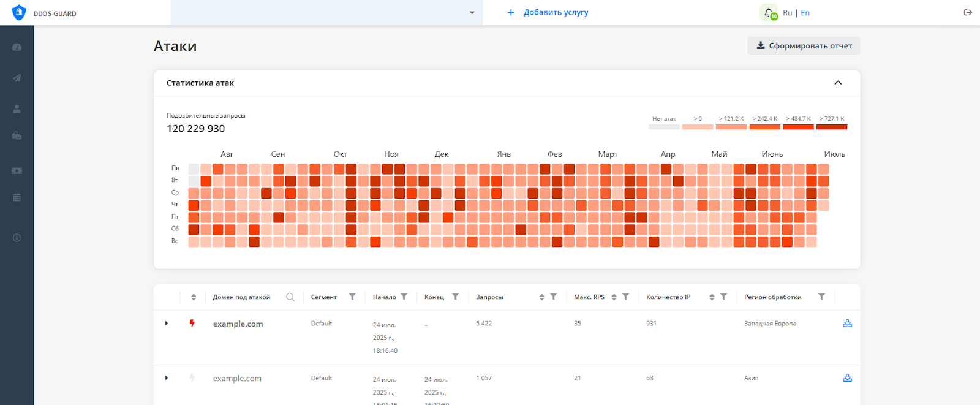Open the info circle sidebar icon

tap(17, 238)
